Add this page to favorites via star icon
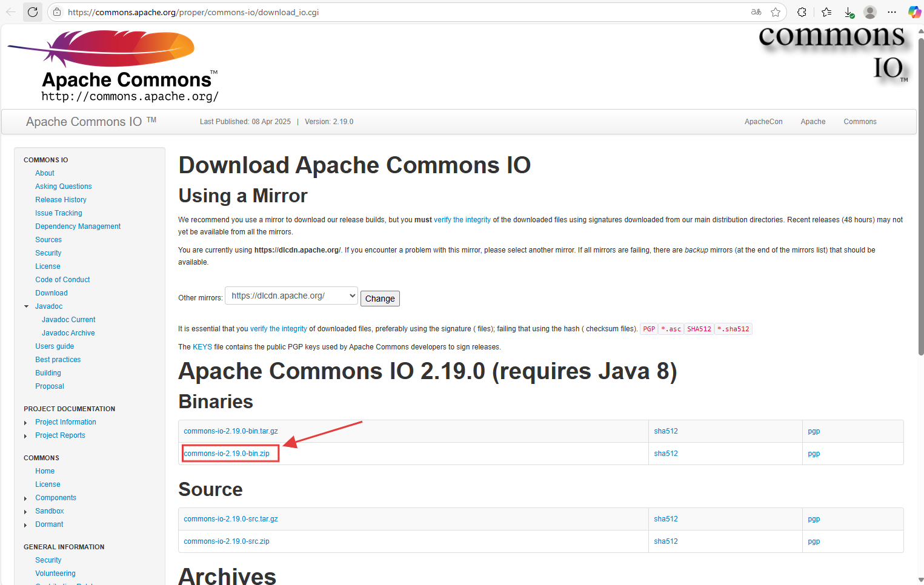The height and width of the screenshot is (585, 924). point(776,12)
